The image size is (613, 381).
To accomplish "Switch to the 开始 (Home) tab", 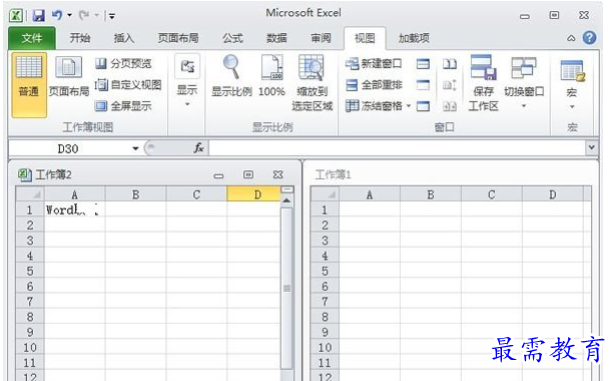I will (80, 38).
